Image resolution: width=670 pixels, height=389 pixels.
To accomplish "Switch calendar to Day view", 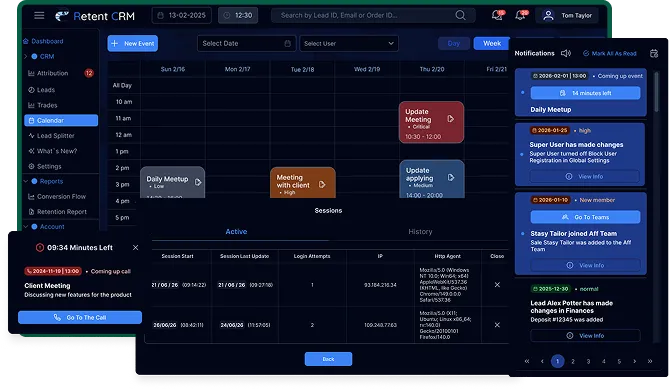I will coord(454,44).
